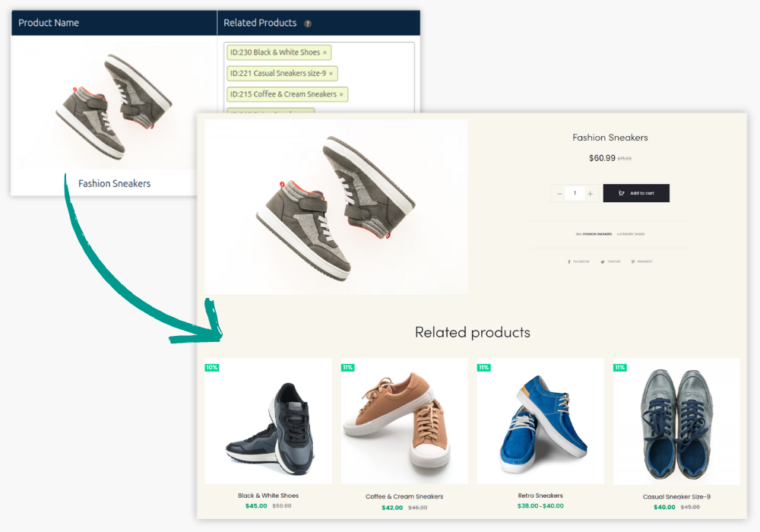Screen dimensions: 760x532
Task: Click the quantity input field
Action: pos(575,193)
